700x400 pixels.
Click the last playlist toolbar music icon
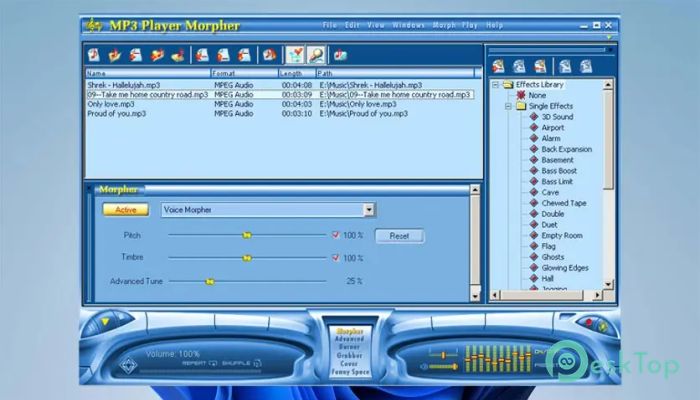pyautogui.click(x=340, y=55)
